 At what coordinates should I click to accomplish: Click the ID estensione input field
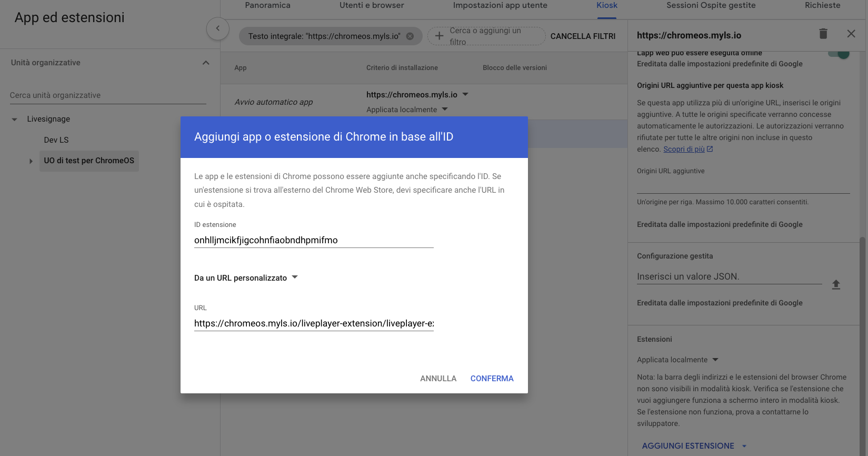coord(314,240)
